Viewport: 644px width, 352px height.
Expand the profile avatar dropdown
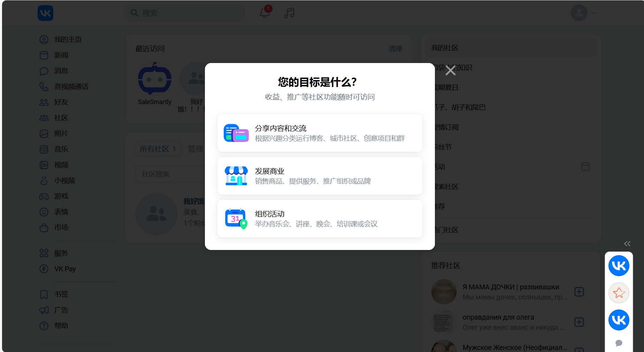(x=584, y=13)
